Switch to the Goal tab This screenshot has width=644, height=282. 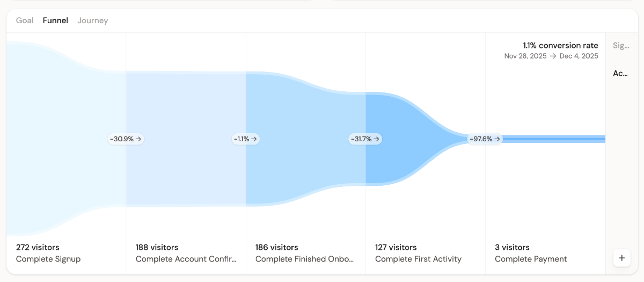click(25, 20)
